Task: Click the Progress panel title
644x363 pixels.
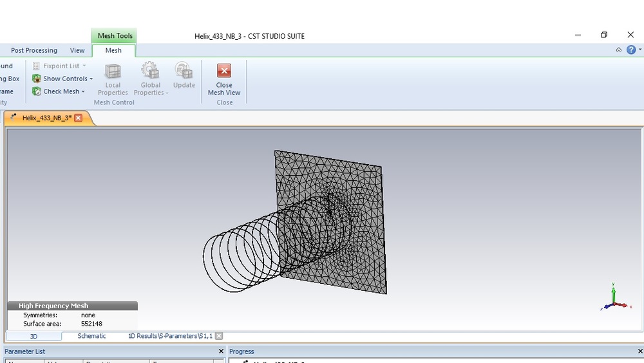Action: [x=241, y=351]
